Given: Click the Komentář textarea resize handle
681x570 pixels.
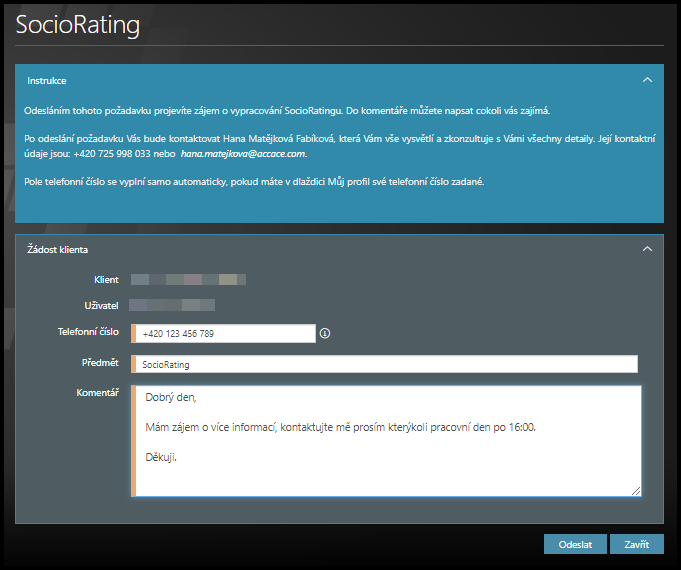Looking at the screenshot, I should [x=636, y=491].
